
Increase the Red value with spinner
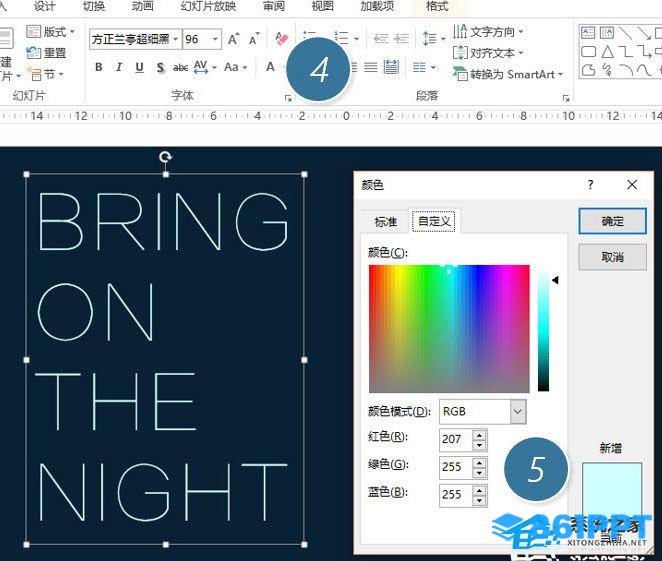click(480, 435)
